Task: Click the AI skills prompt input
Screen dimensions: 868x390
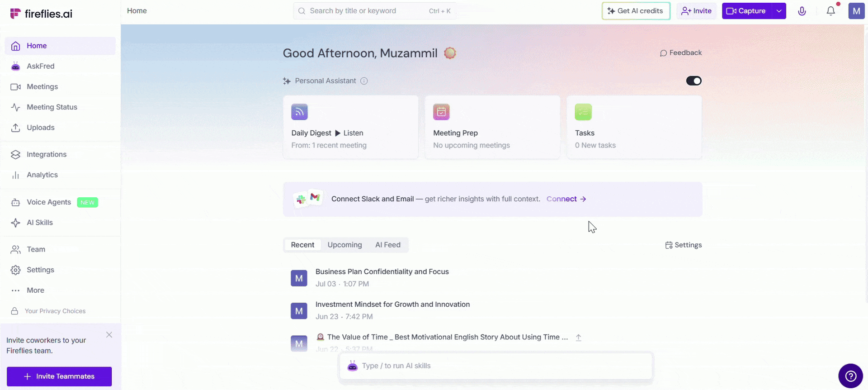Action: (495, 366)
